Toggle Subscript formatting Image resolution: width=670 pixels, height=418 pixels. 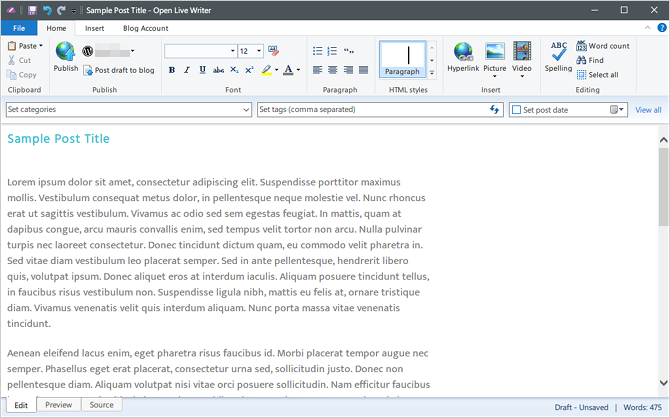[x=234, y=70]
